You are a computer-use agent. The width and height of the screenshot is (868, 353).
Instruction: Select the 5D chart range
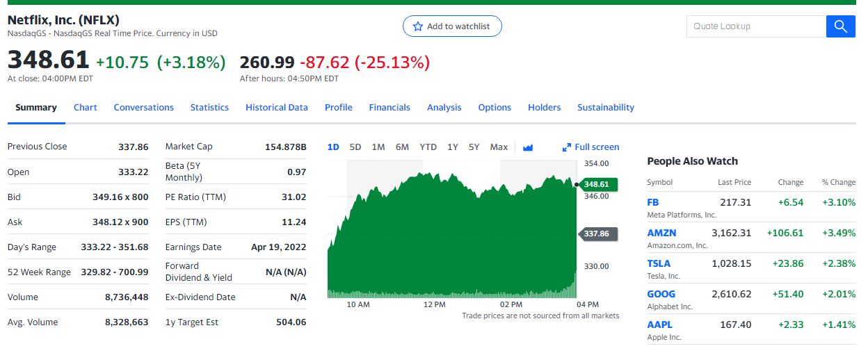(x=355, y=147)
